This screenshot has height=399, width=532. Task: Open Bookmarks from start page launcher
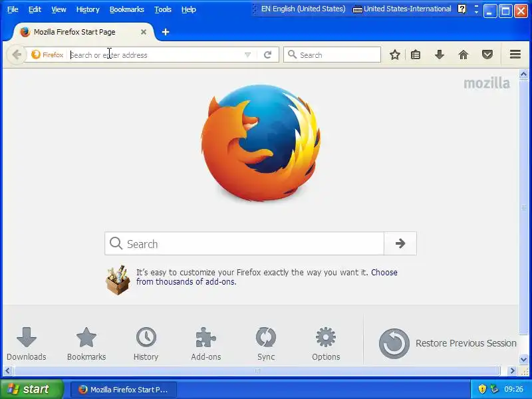(86, 343)
